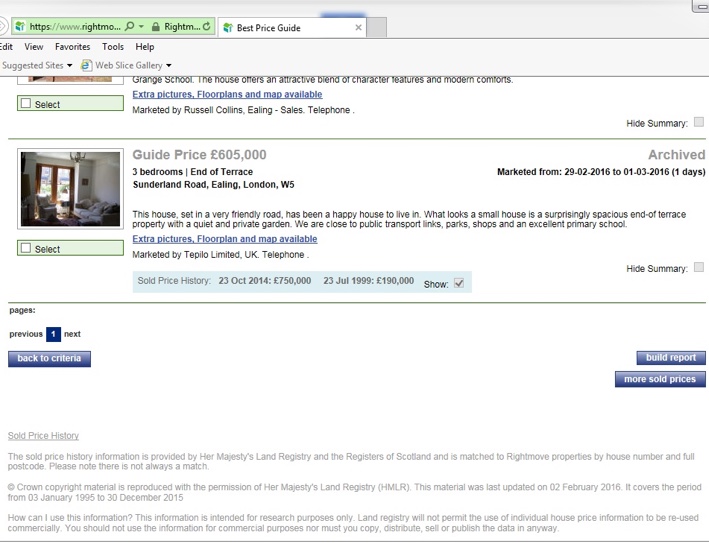Toggle Hide Summary for Sunderland Road listing
The height and width of the screenshot is (543, 709).
pos(698,268)
